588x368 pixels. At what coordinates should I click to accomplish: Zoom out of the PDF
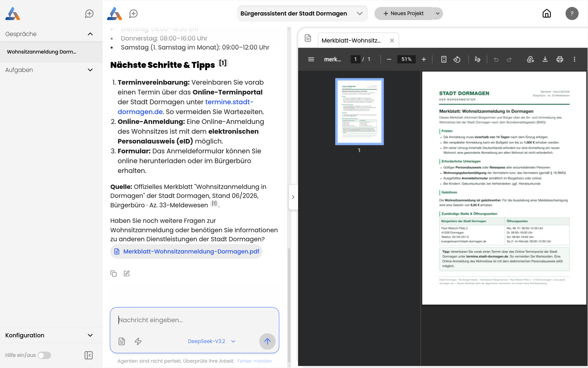coord(389,59)
